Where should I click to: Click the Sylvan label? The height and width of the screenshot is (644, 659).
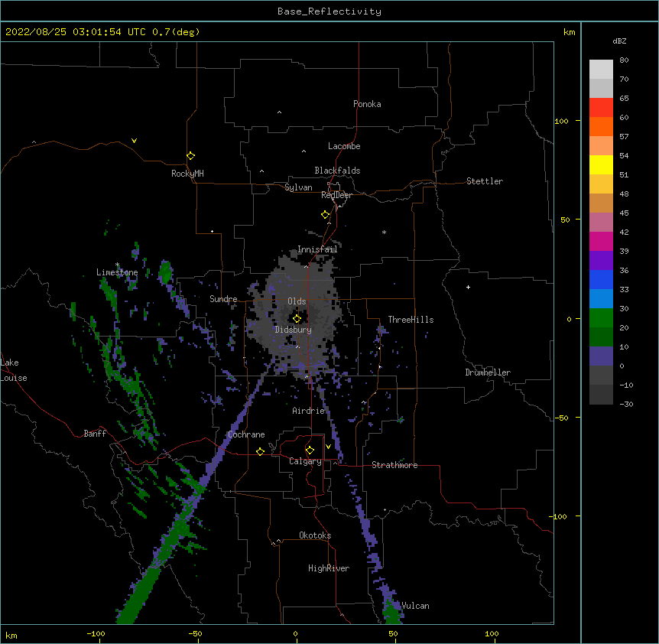[x=298, y=187]
